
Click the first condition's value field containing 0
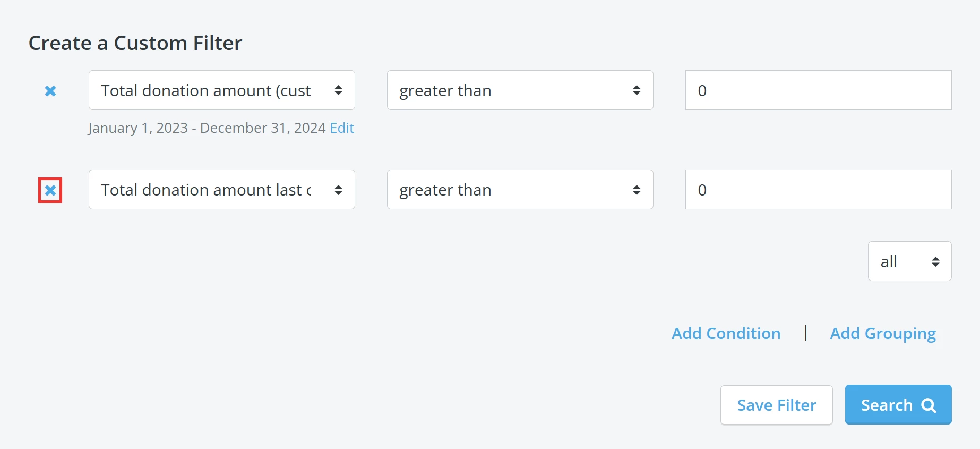(818, 90)
